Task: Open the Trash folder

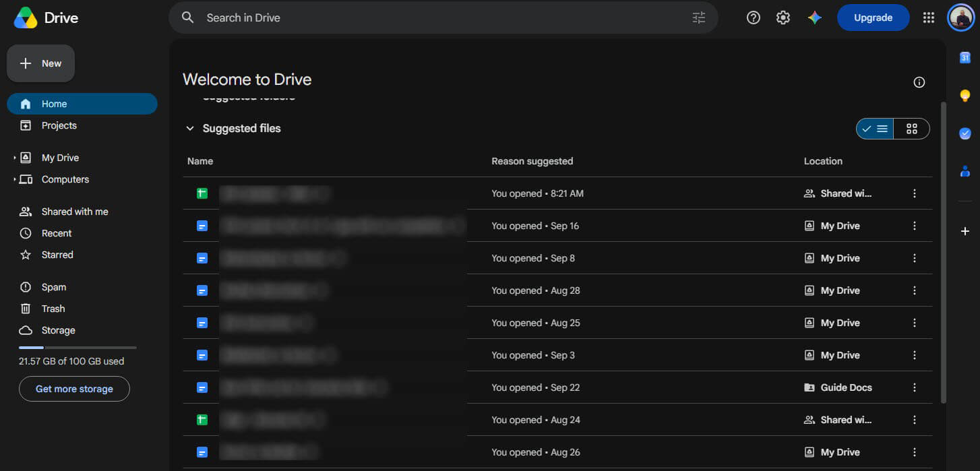Action: tap(82, 309)
